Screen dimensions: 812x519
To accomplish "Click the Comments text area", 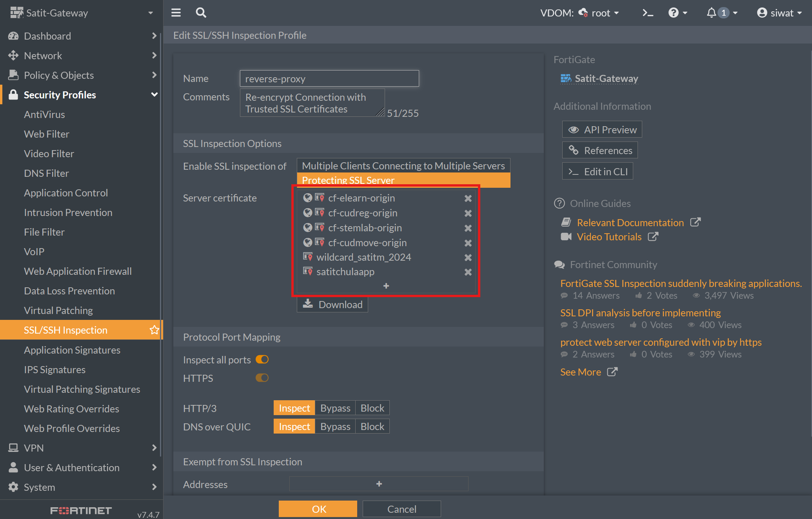I will (312, 103).
